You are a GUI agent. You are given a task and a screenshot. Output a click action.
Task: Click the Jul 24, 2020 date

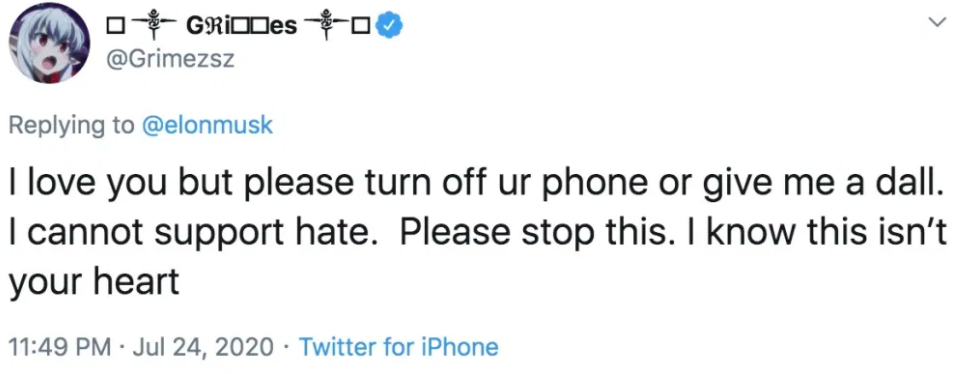click(x=201, y=347)
